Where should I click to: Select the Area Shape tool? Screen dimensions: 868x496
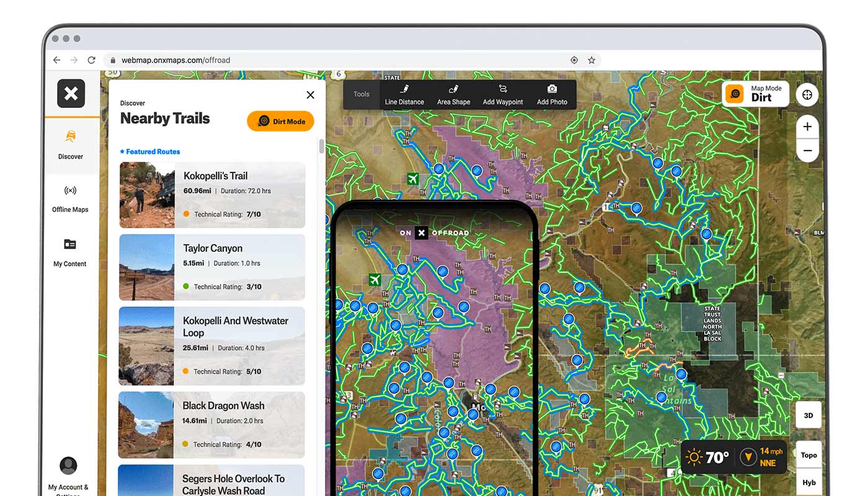453,95
